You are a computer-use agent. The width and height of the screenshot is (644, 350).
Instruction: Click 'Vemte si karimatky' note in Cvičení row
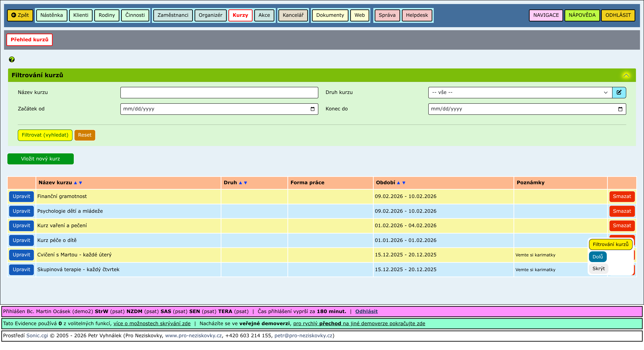coord(535,255)
